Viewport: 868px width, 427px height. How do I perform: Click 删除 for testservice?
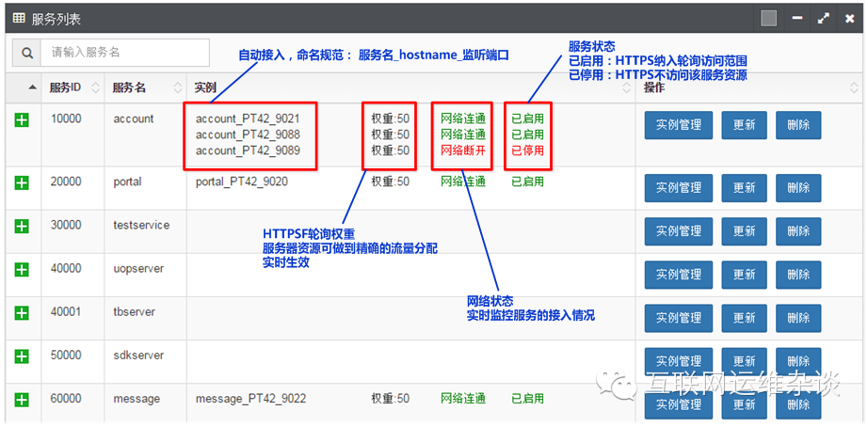[x=798, y=231]
